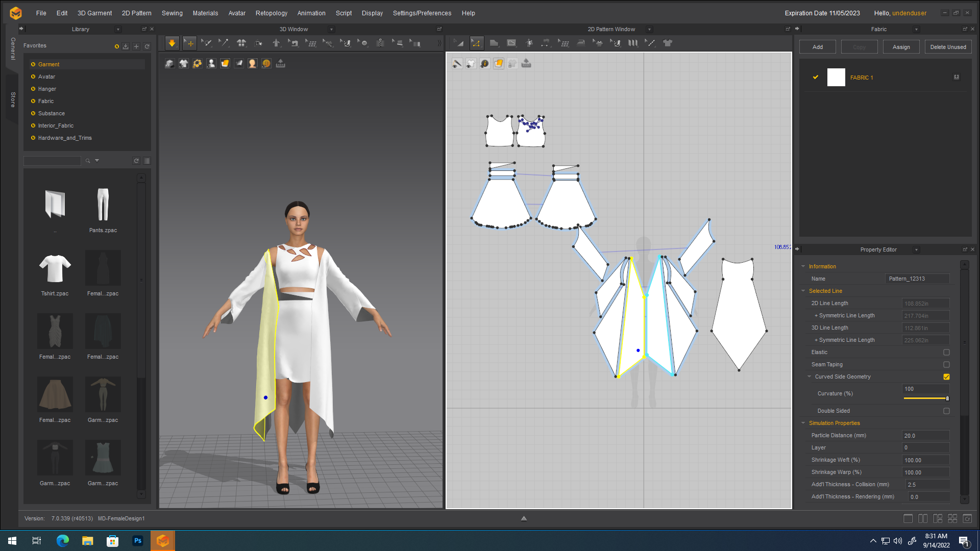The width and height of the screenshot is (980, 551).
Task: Select the Tshirt.zpac thumbnail in library
Action: point(55,274)
